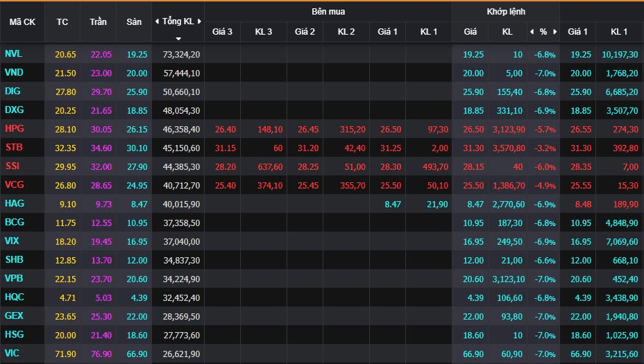The width and height of the screenshot is (644, 364).
Task: Click the sort-down arrow under Tổng KL
Action: pos(178,39)
